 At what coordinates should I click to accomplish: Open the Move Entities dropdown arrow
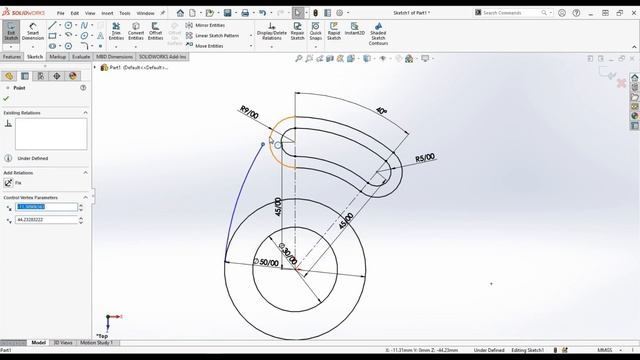[x=251, y=46]
